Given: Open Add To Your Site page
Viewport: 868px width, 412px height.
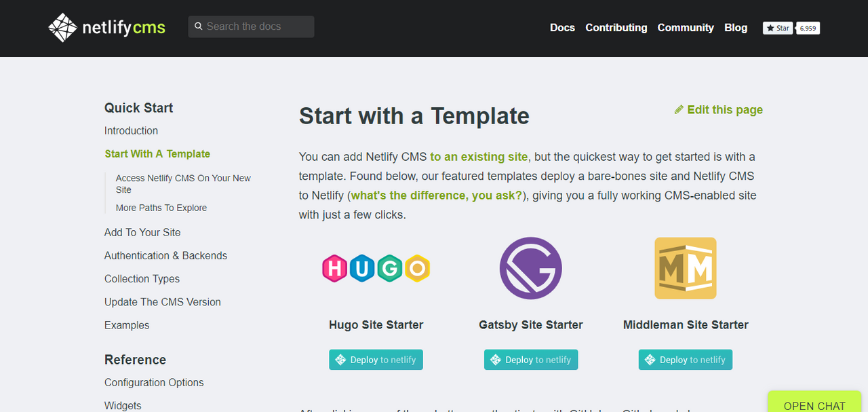Looking at the screenshot, I should 142,232.
